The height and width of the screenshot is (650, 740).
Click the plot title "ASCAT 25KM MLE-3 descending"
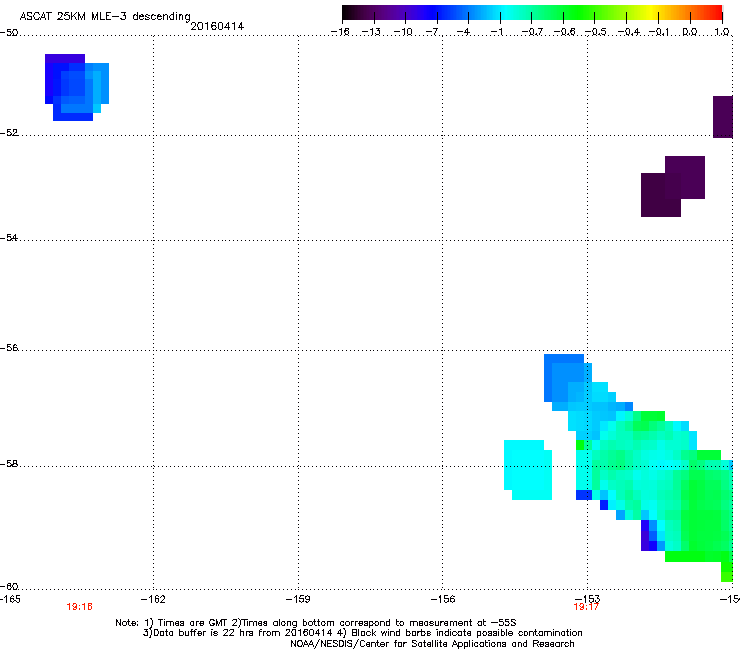tap(105, 16)
